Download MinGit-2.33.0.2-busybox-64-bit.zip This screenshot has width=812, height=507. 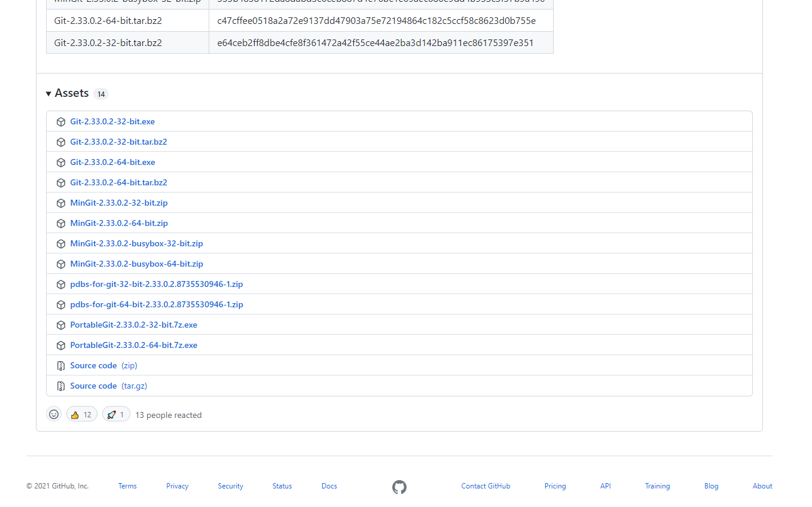136,264
